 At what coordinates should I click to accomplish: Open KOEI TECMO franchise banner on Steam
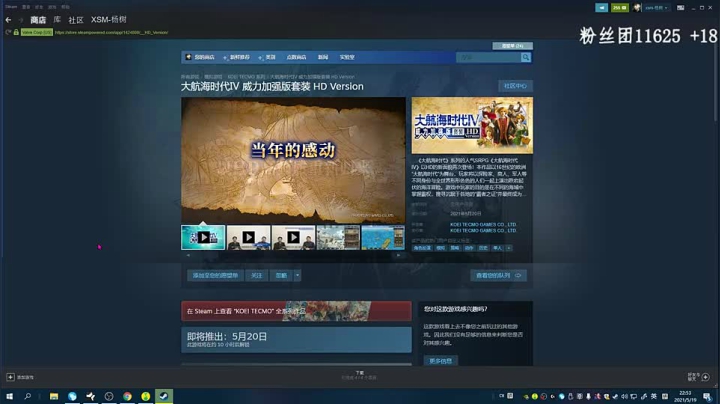click(x=296, y=311)
